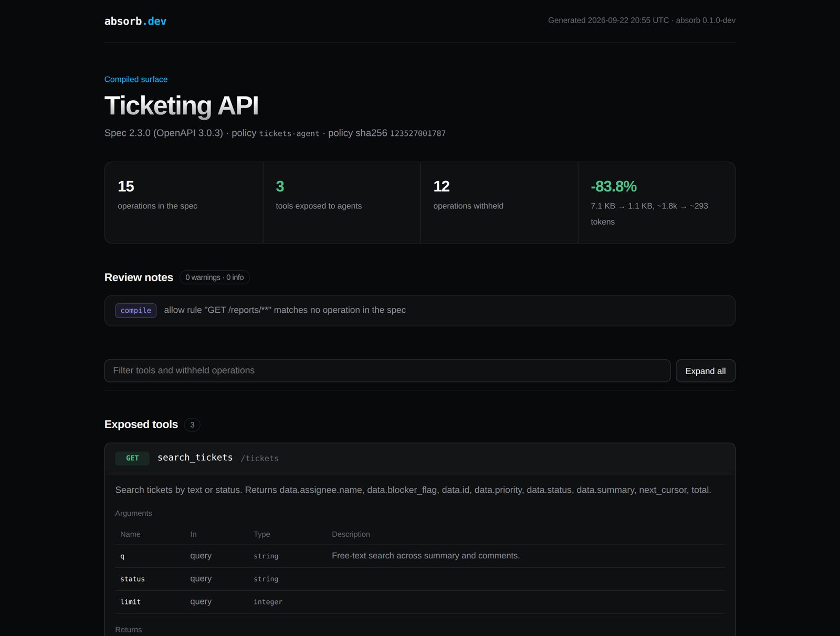The image size is (840, 636).
Task: Click the -83.8% reduction figure
Action: (614, 186)
